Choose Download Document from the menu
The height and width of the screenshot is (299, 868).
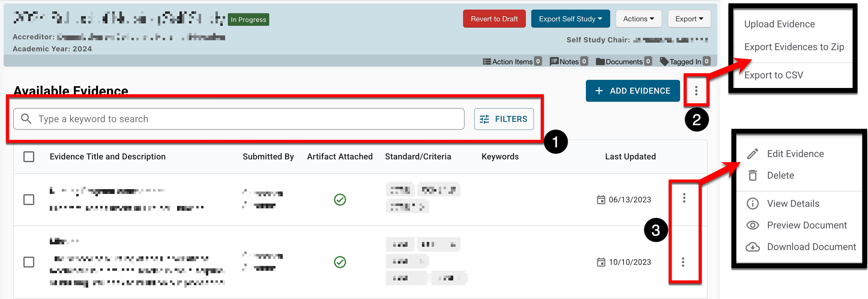(811, 247)
